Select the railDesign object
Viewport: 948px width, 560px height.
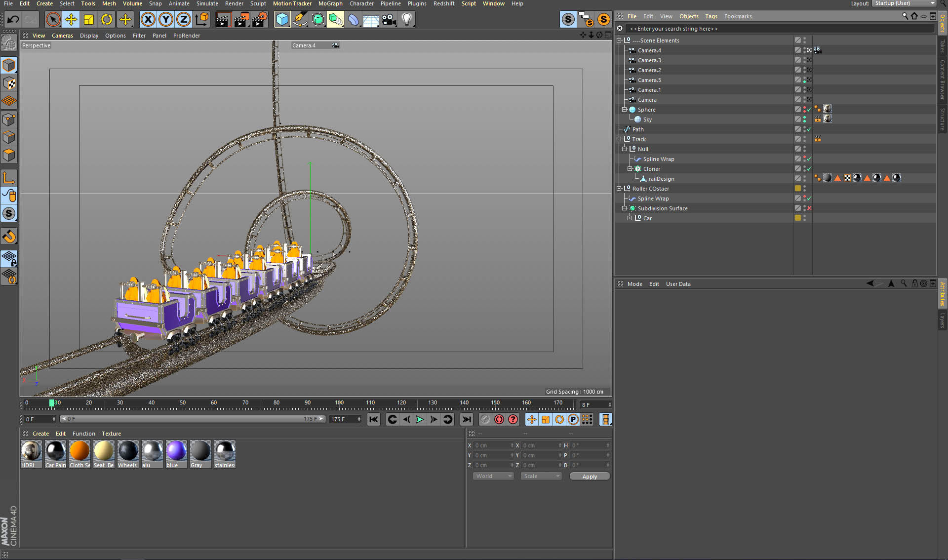661,179
